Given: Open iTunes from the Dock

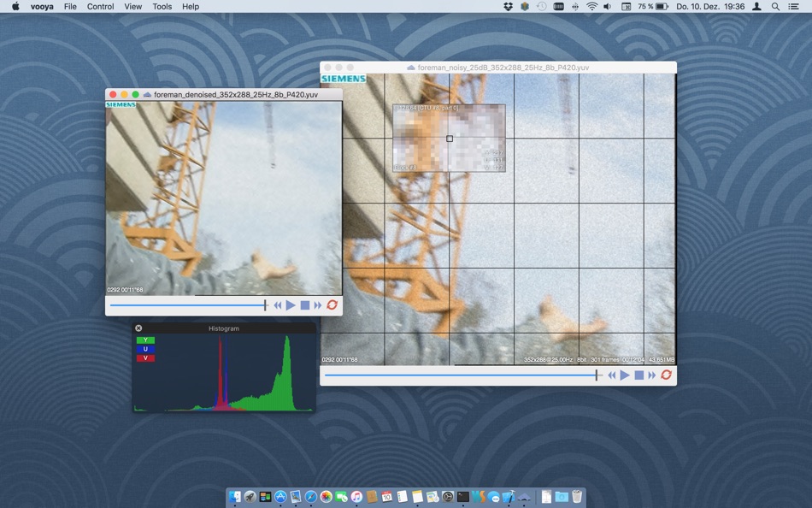Looking at the screenshot, I should click(x=356, y=497).
